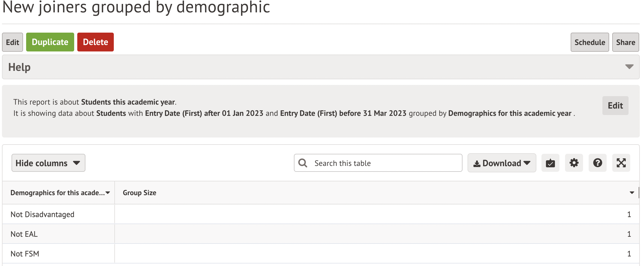Edit the report description filters

[615, 106]
